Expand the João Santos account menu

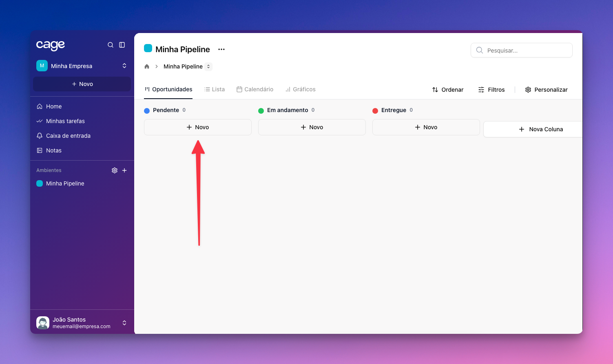(124, 323)
